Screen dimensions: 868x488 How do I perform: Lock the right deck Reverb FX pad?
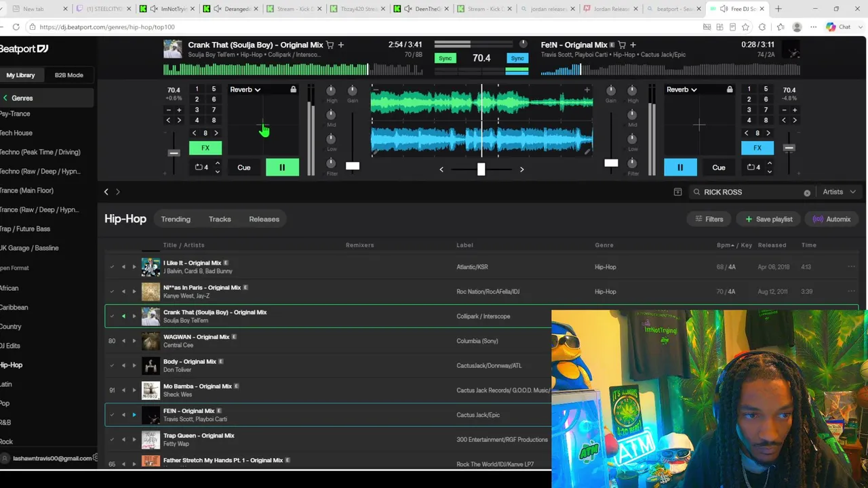(730, 89)
